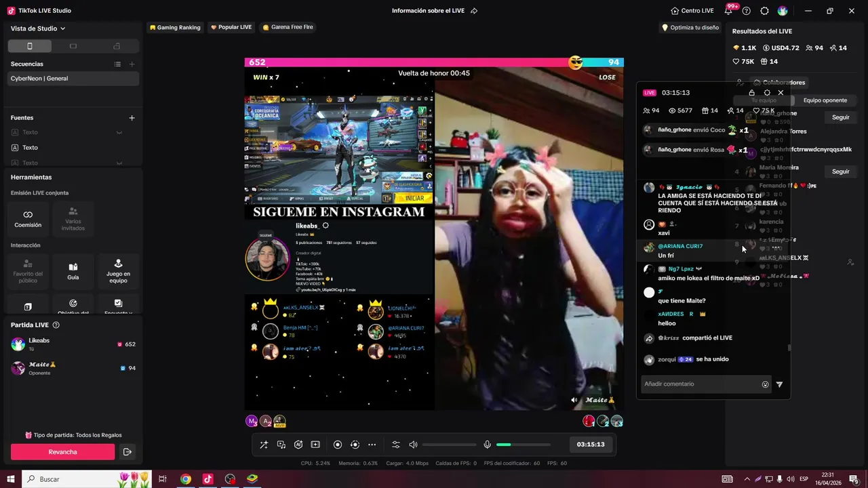Click the chat panel scrollbar
This screenshot has width=868, height=488.
[x=789, y=348]
